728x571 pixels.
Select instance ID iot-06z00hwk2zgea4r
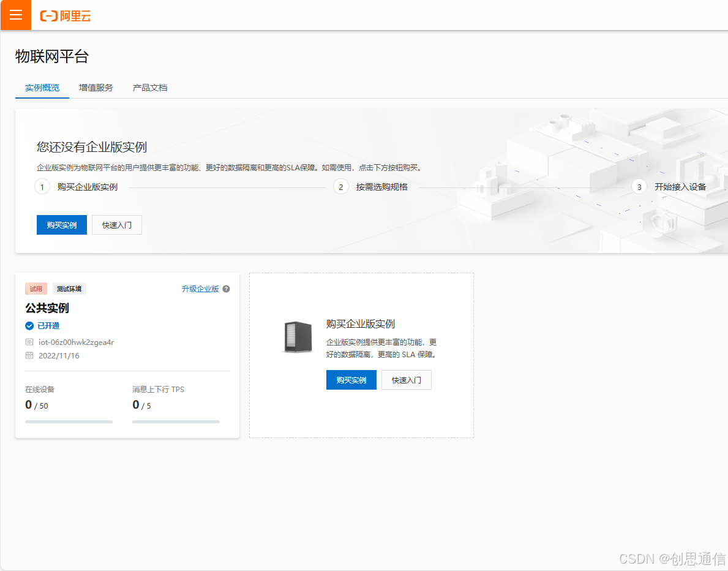[76, 342]
